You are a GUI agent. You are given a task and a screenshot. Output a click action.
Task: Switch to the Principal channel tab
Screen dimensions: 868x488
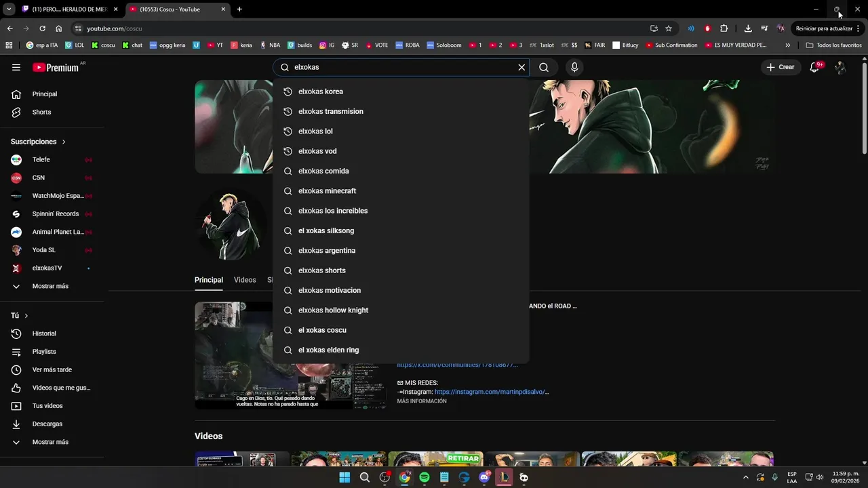209,280
